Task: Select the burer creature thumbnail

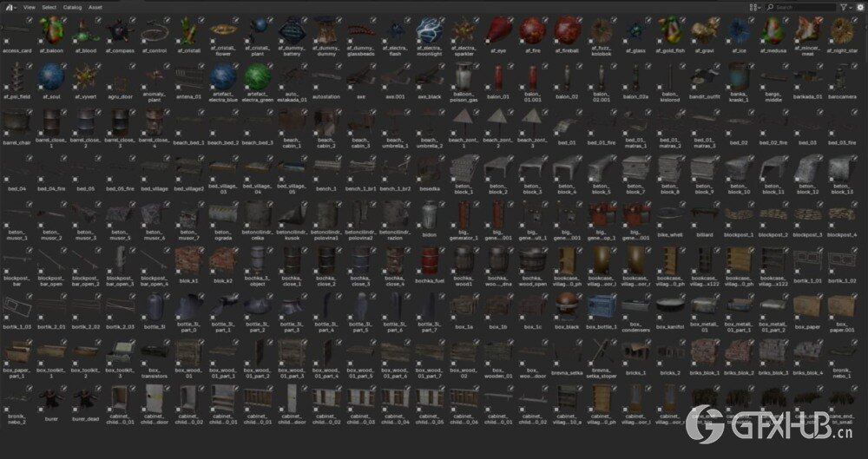Action: [x=51, y=399]
